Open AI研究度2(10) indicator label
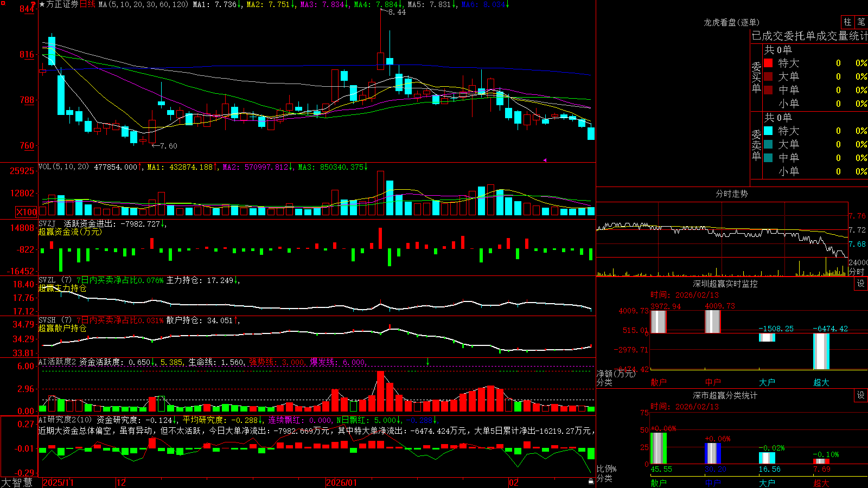Viewport: 868px width, 488px height. point(65,420)
